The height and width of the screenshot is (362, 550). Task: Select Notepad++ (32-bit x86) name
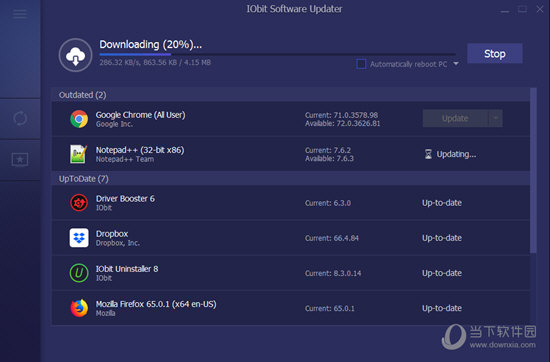[x=140, y=150]
